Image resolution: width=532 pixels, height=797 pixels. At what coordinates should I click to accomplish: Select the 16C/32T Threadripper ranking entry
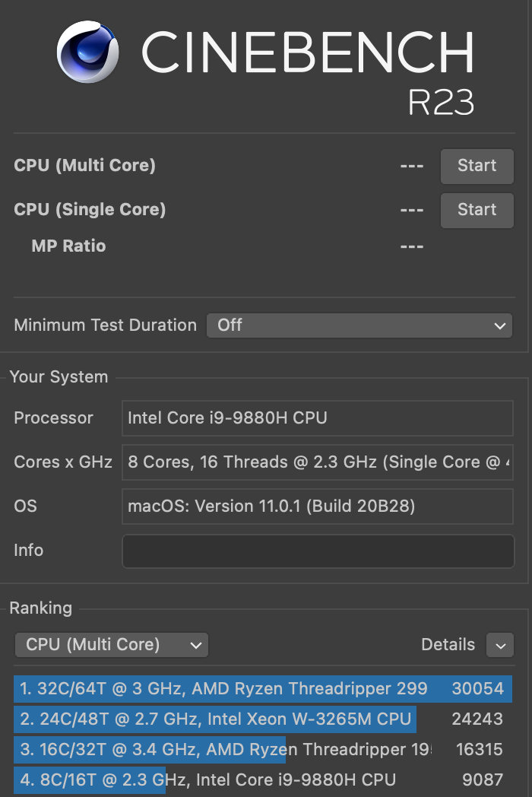pos(262,750)
